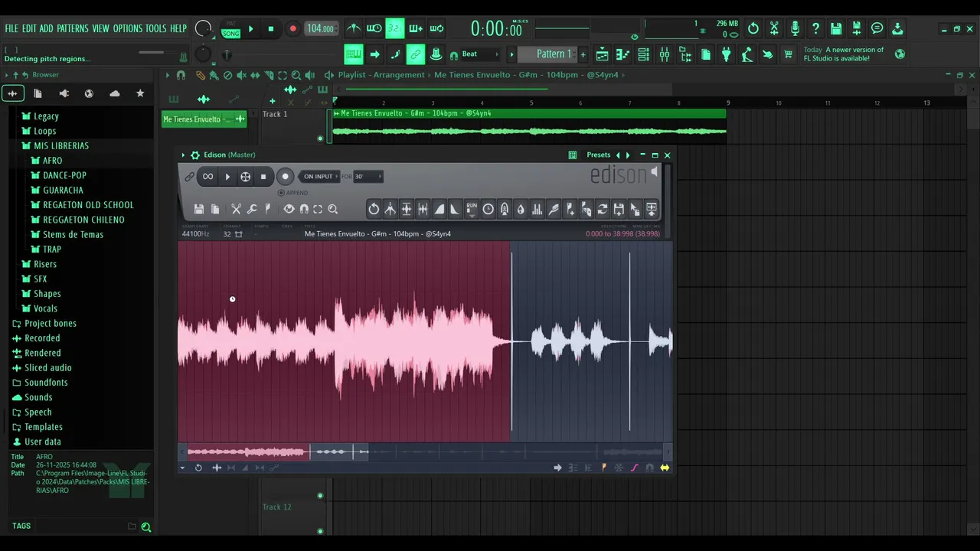Open the TOOLS menu
The width and height of the screenshot is (980, 551).
[156, 28]
